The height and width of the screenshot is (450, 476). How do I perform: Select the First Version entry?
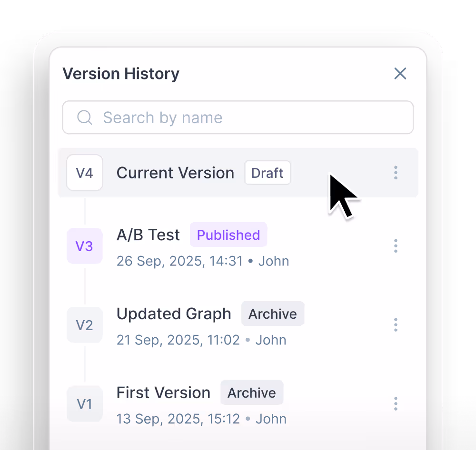[238, 403]
